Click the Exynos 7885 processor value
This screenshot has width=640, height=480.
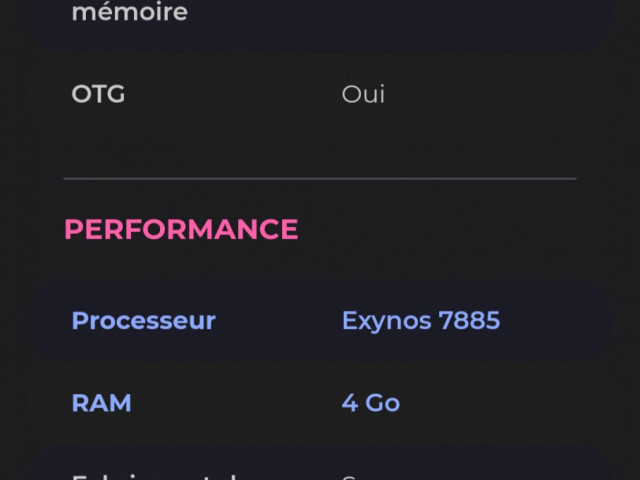tap(421, 320)
